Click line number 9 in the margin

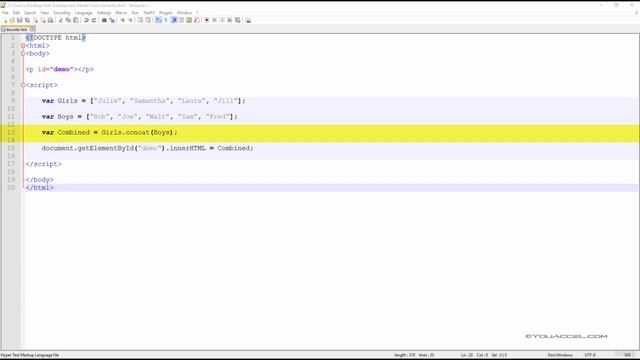pos(13,101)
